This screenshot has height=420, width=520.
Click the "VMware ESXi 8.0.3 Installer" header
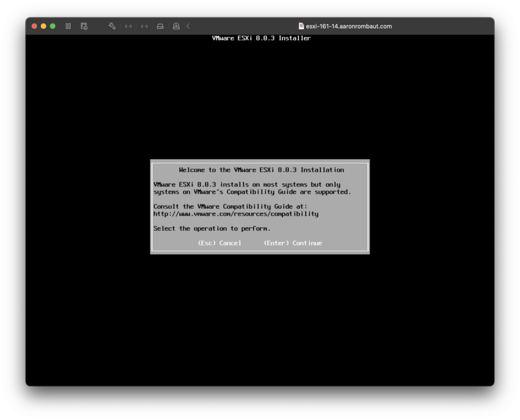pyautogui.click(x=261, y=38)
